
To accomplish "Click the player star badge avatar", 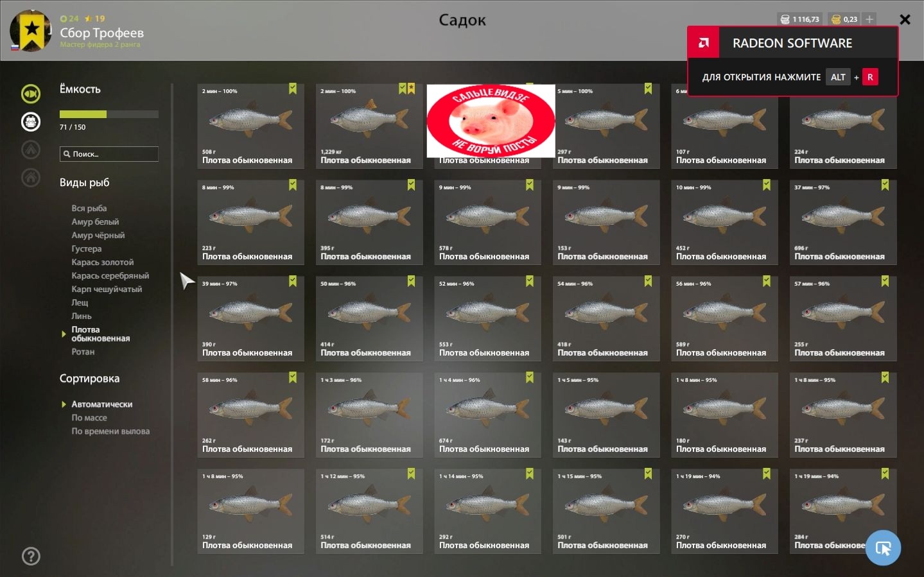I will (x=31, y=31).
